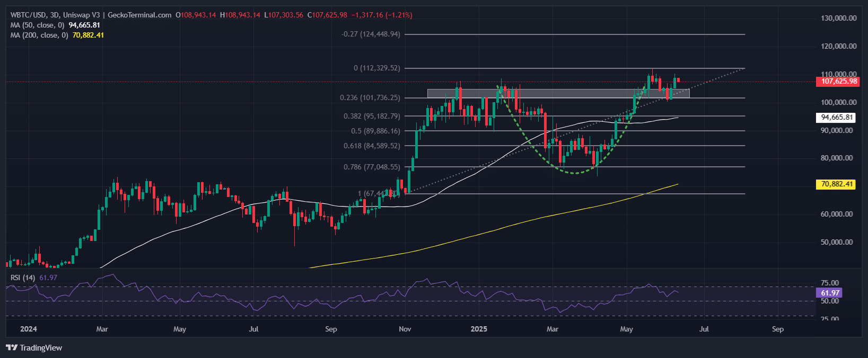Click the 80,000.00 price axis label
The height and width of the screenshot is (358, 868).
837,158
